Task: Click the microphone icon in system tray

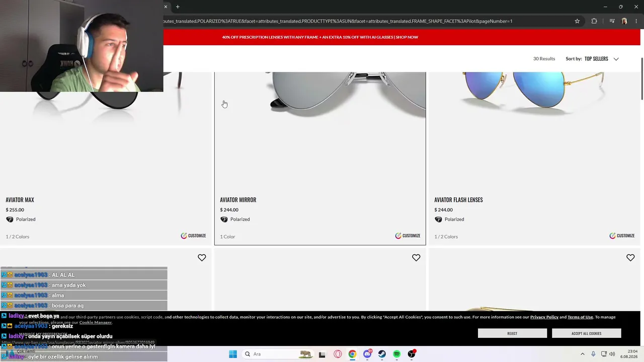Action: [594, 354]
